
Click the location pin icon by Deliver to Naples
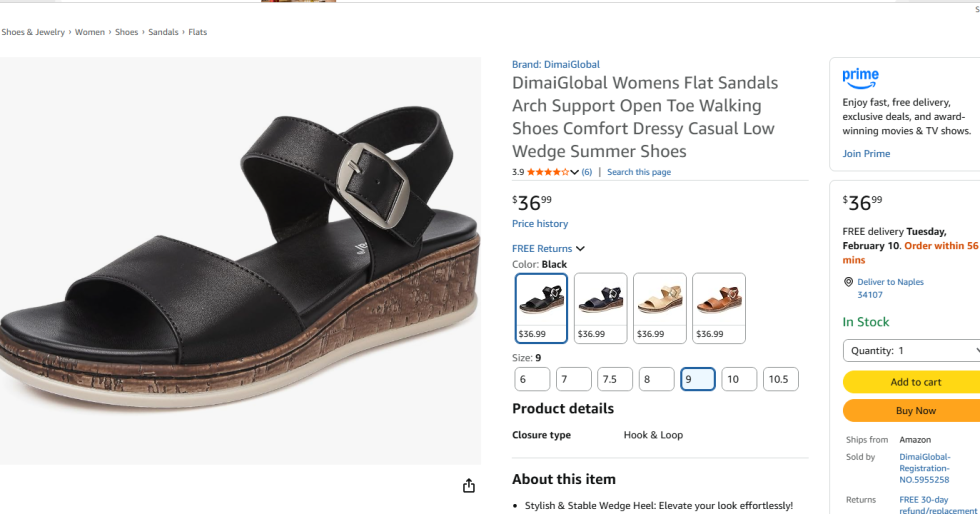(x=848, y=282)
